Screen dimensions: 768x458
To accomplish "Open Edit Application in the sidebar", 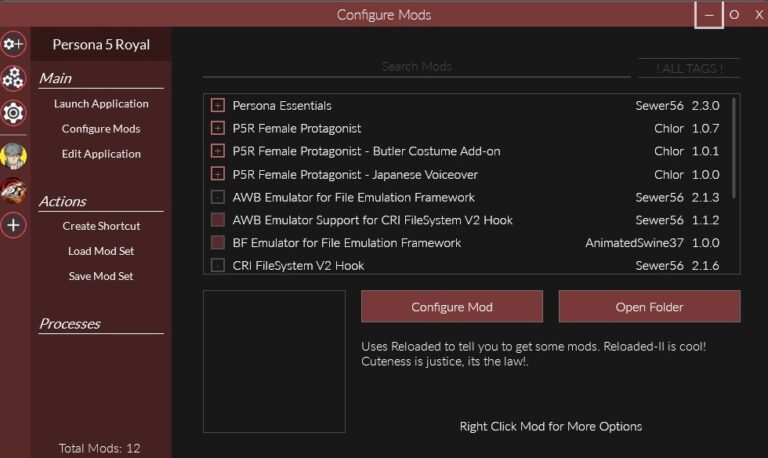I will (101, 154).
